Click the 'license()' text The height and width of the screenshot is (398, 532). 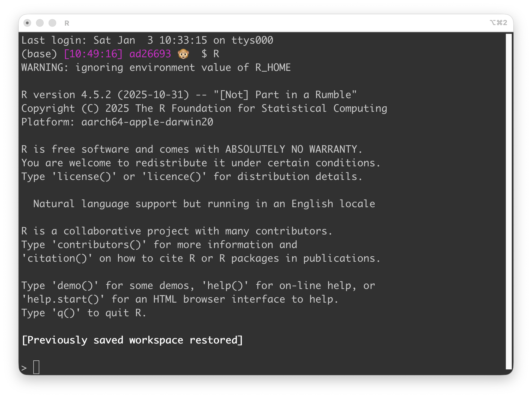pyautogui.click(x=84, y=177)
